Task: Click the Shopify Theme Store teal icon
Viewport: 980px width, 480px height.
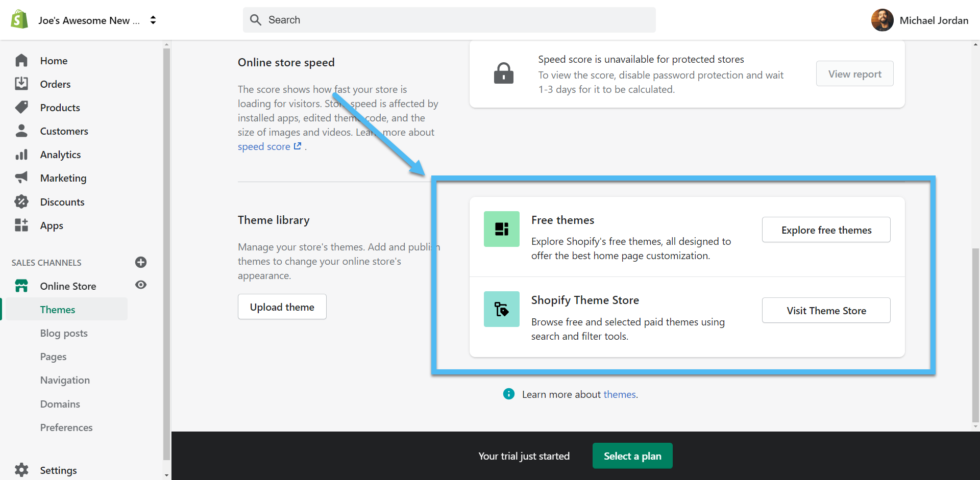Action: click(x=502, y=309)
